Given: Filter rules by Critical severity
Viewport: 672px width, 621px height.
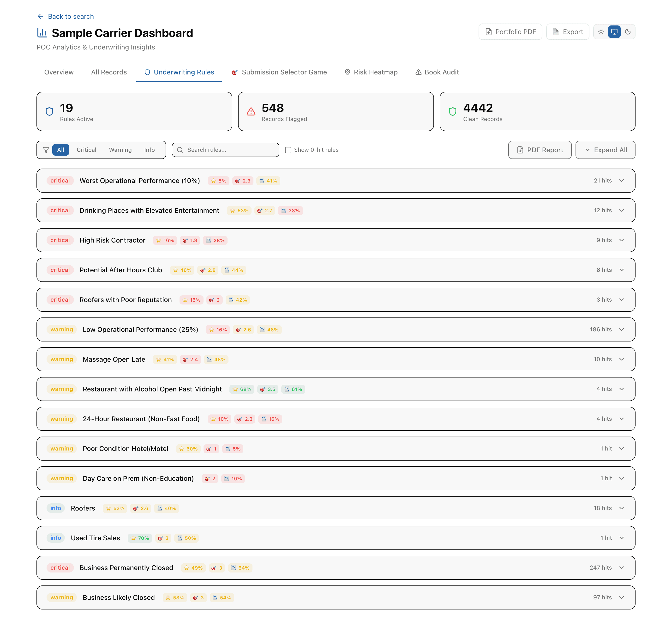Looking at the screenshot, I should 86,150.
